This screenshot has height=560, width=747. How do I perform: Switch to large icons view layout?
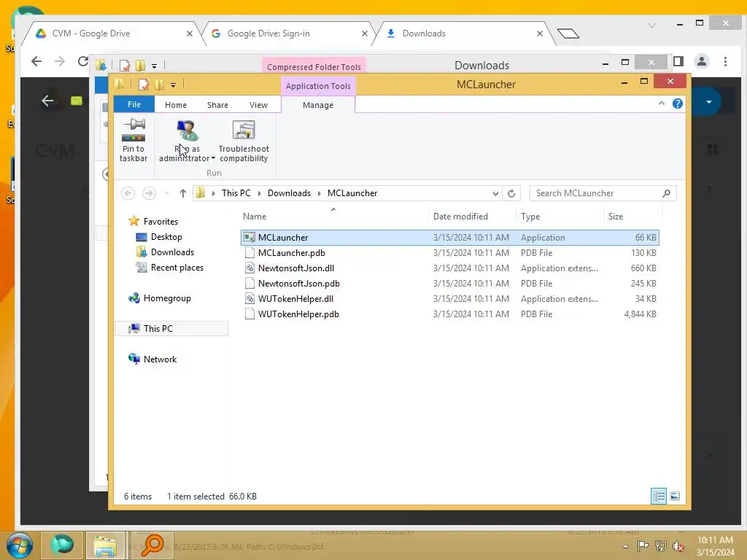675,496
